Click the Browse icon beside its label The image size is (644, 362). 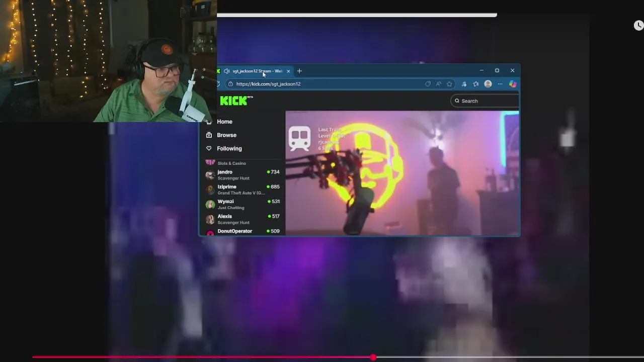(209, 135)
